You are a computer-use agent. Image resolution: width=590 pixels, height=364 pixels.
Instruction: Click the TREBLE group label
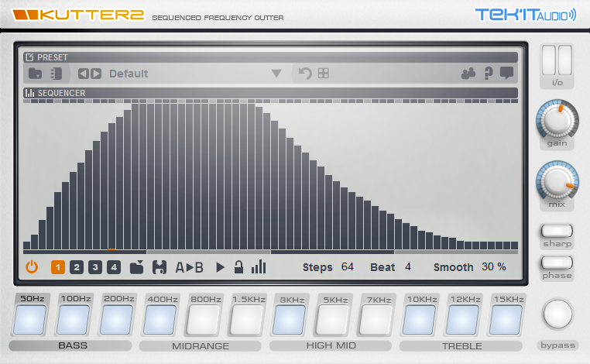click(461, 346)
